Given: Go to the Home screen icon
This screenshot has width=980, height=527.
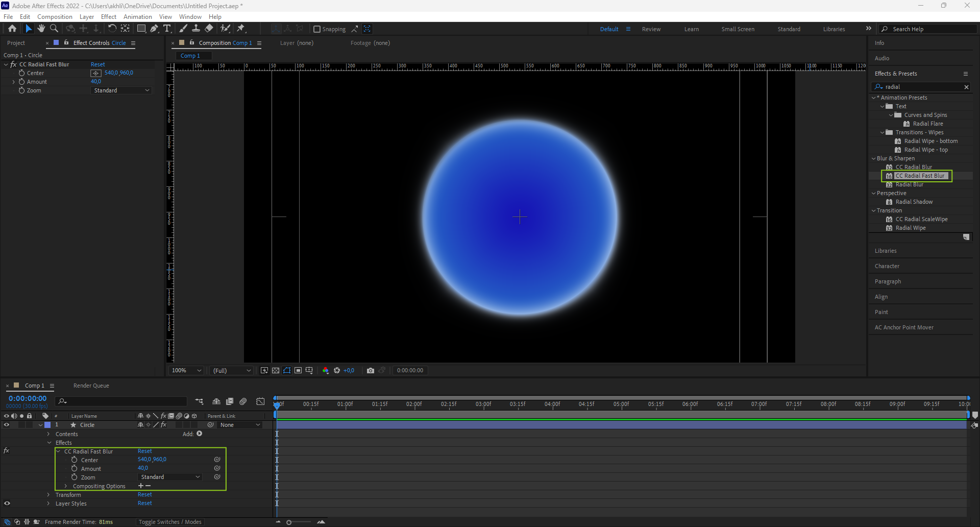Looking at the screenshot, I should pyautogui.click(x=12, y=29).
